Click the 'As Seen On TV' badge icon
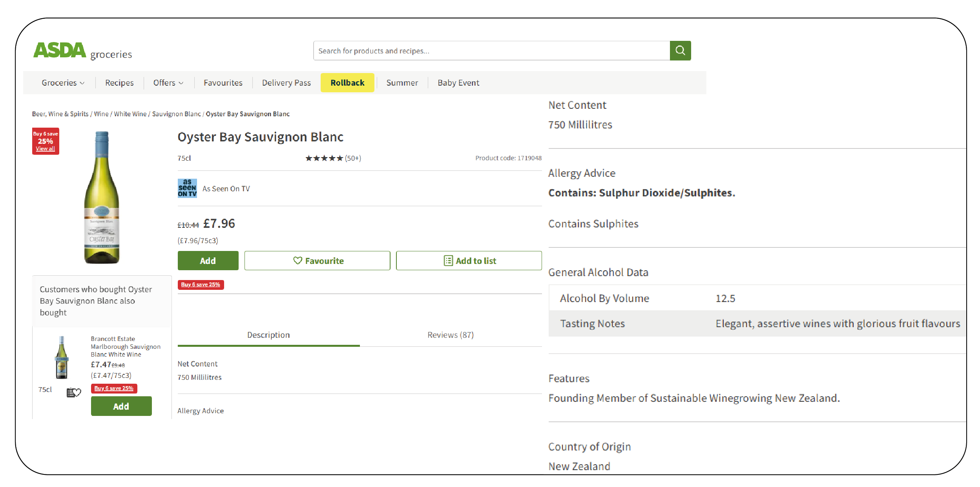 click(187, 188)
